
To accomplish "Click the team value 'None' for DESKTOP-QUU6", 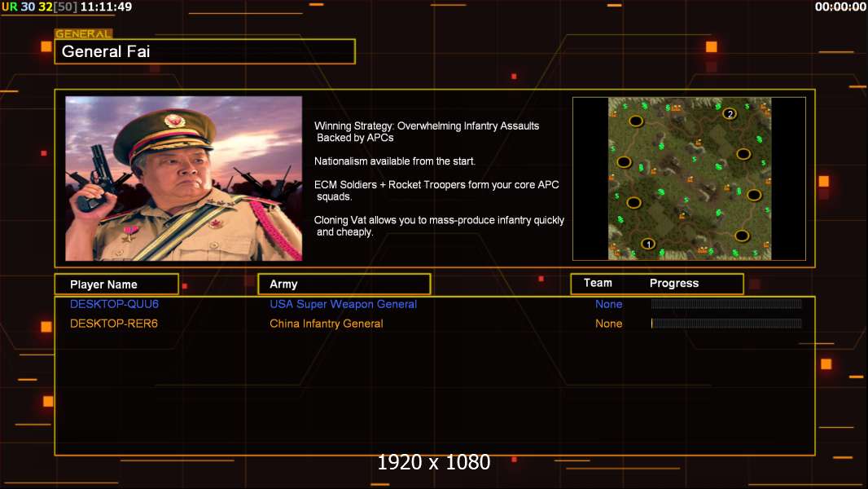I will (608, 304).
